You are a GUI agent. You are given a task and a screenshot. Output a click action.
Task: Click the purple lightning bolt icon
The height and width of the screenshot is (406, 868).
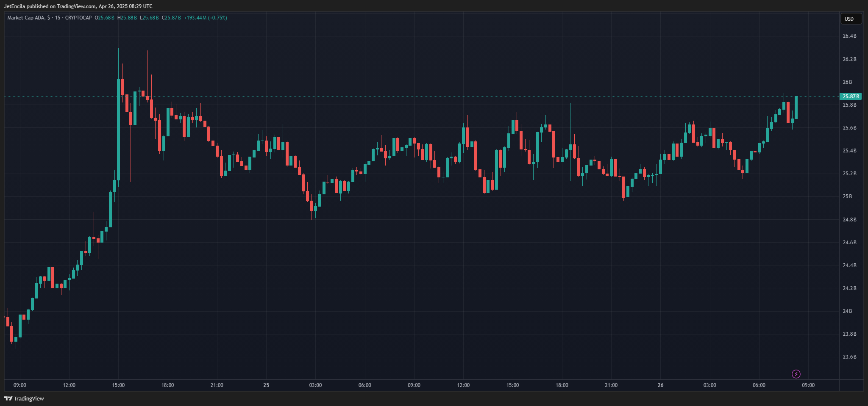[x=796, y=374]
